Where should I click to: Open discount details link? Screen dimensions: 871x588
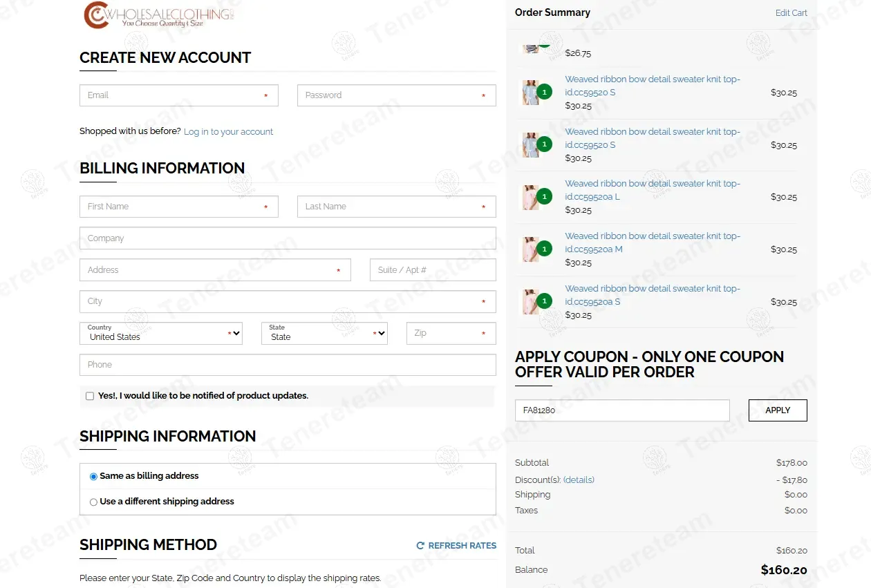(x=579, y=480)
